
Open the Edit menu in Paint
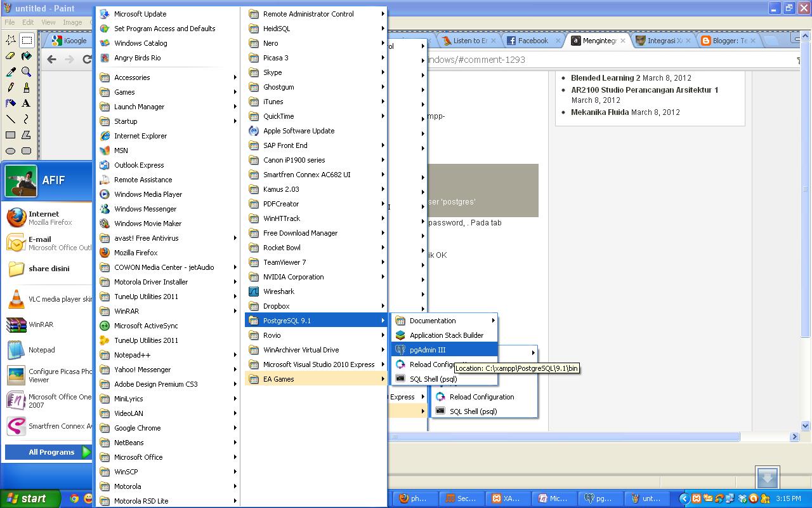click(29, 22)
